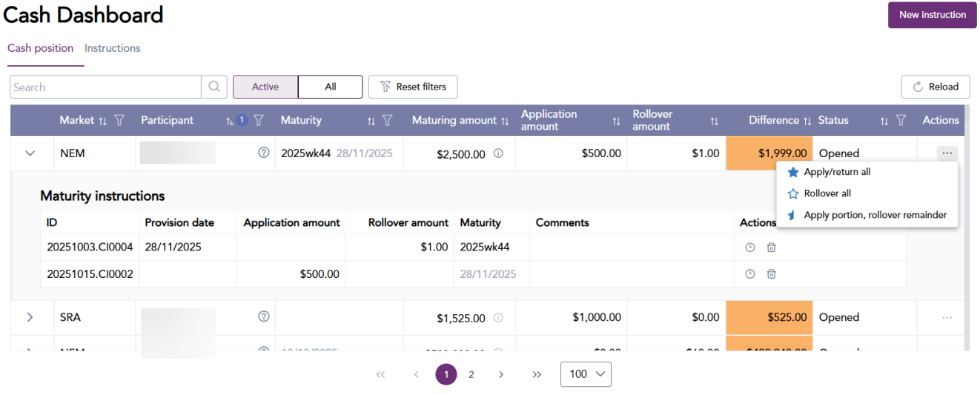The image size is (980, 395).
Task: Click info icon next to $2,500.00 maturing amount
Action: [x=498, y=154]
